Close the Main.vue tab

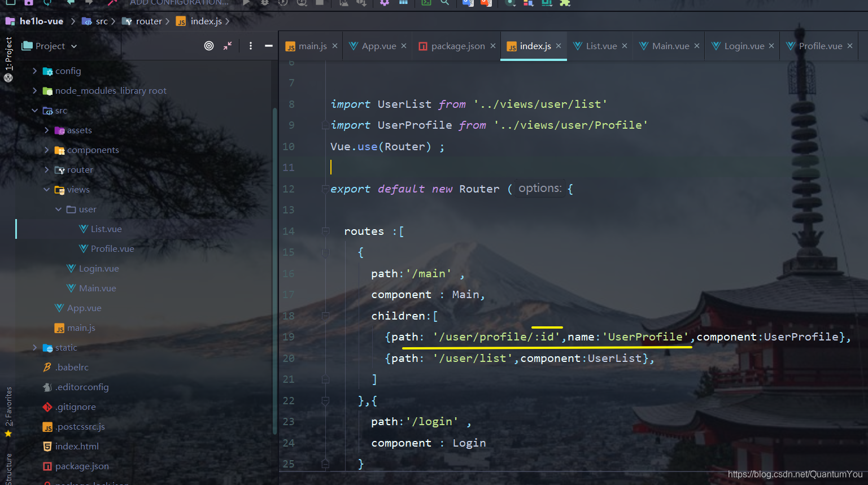point(697,46)
